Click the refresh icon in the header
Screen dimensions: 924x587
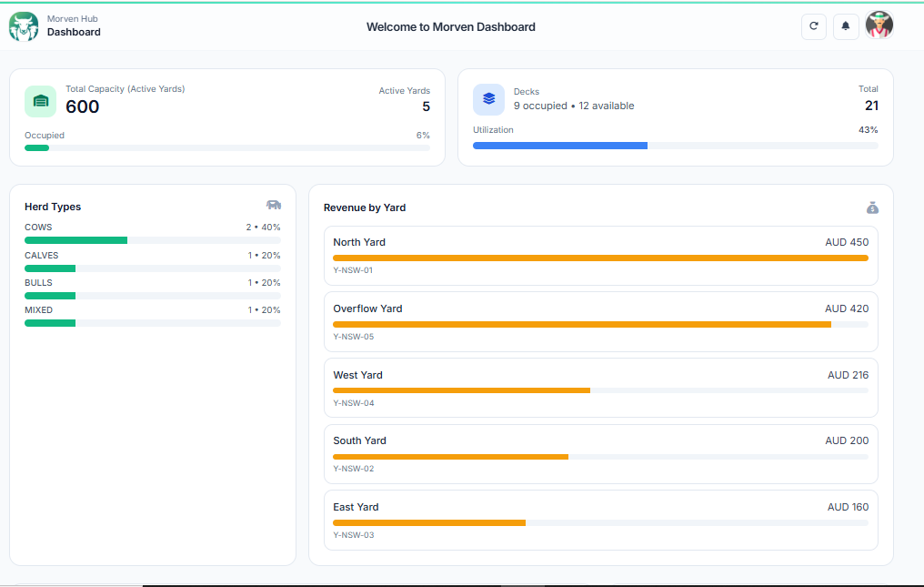click(813, 26)
